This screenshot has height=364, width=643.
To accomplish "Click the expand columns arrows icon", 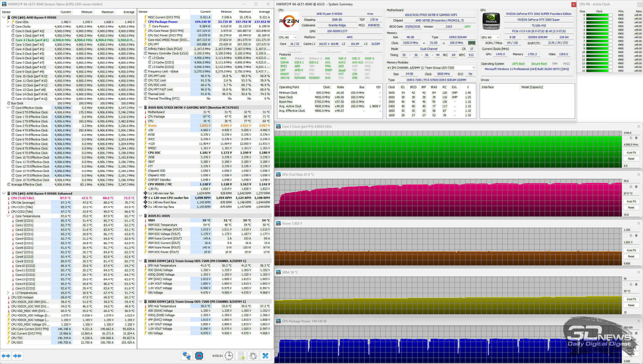I will pyautogui.click(x=6, y=356).
